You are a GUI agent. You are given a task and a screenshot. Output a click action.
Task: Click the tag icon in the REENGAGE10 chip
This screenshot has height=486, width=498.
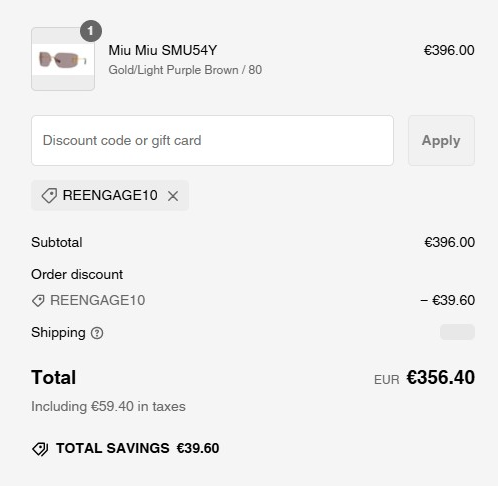(x=49, y=195)
